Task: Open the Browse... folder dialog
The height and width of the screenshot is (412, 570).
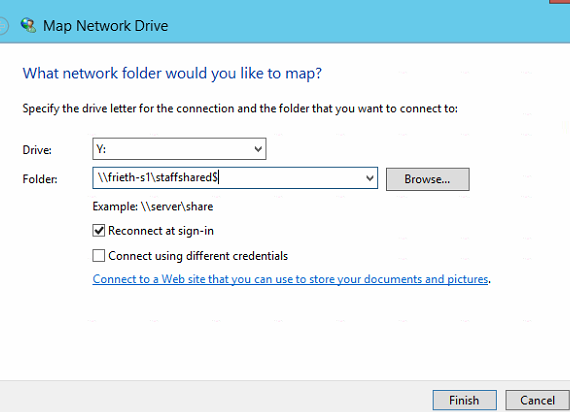Action: (x=428, y=179)
